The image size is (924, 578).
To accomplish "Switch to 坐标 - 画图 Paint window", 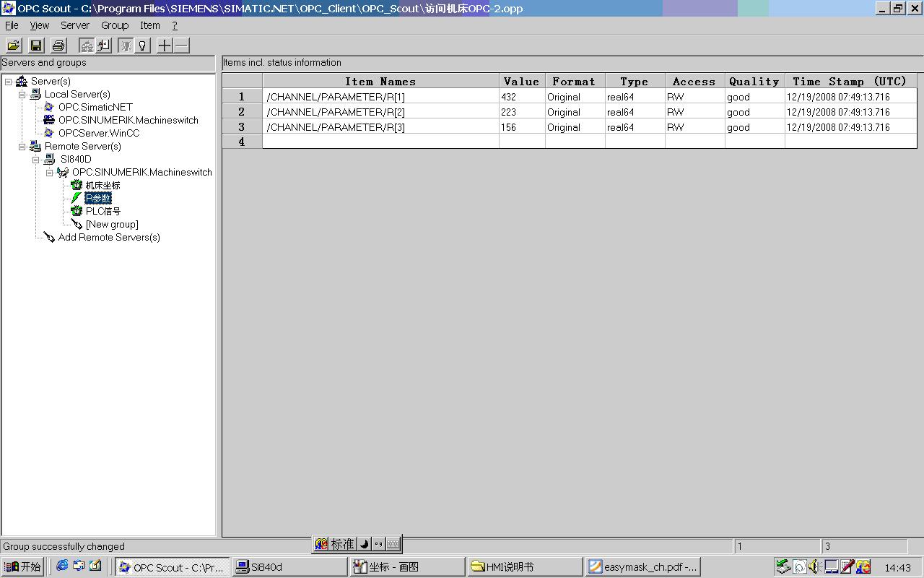I will coord(407,567).
